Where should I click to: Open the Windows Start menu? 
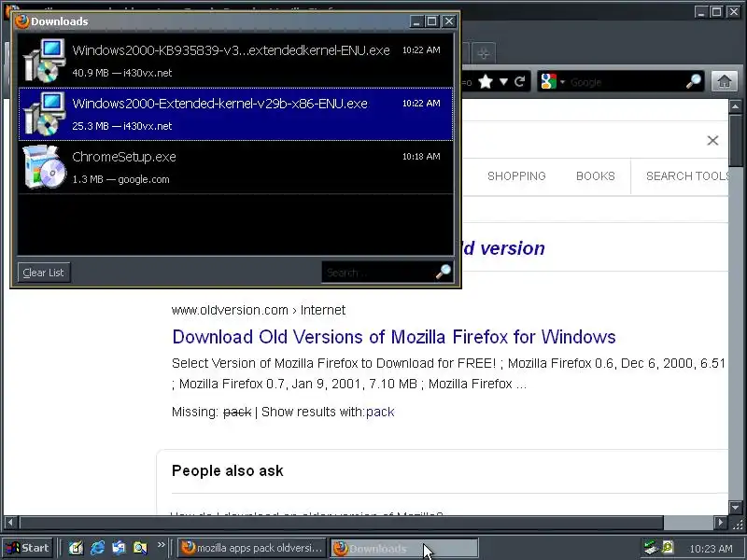click(x=27, y=548)
